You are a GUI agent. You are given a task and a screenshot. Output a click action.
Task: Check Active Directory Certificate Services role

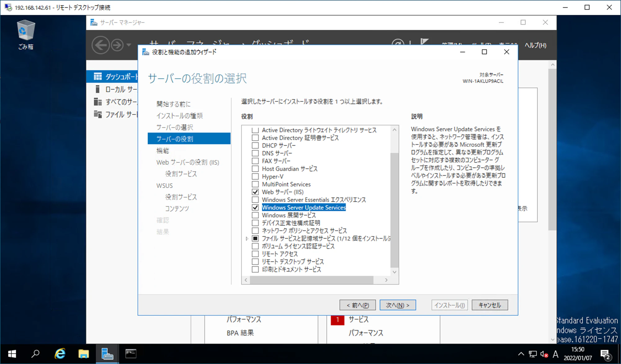tap(255, 138)
